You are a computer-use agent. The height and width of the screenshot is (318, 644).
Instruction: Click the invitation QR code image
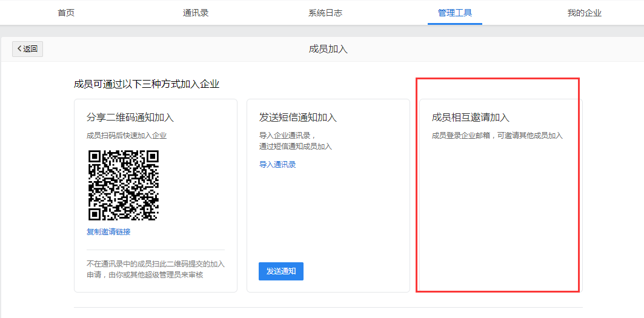pyautogui.click(x=124, y=185)
